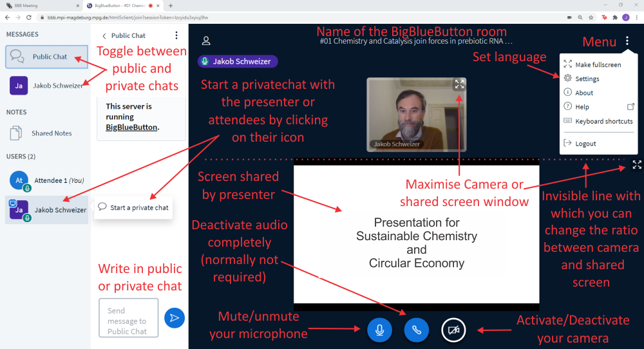The height and width of the screenshot is (349, 644).
Task: Click the browser address bar URL
Action: tap(128, 17)
